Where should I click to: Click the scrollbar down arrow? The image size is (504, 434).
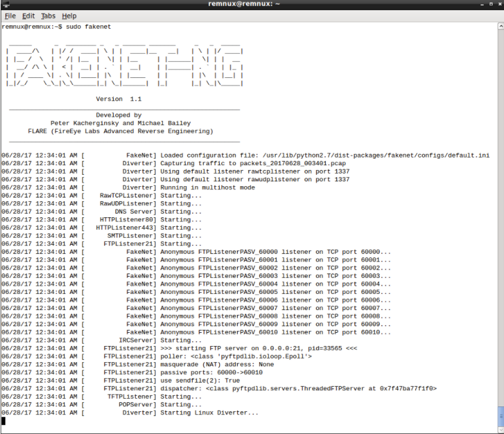[x=500, y=429]
